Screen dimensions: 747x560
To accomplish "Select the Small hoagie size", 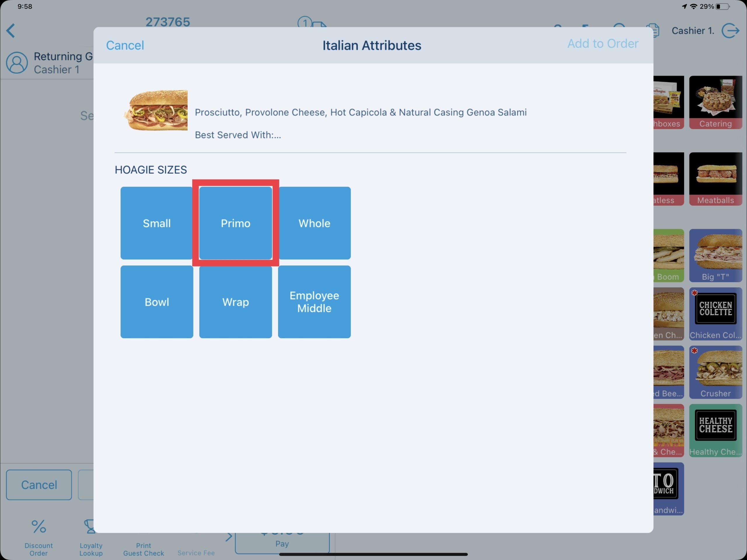I will 156,223.
